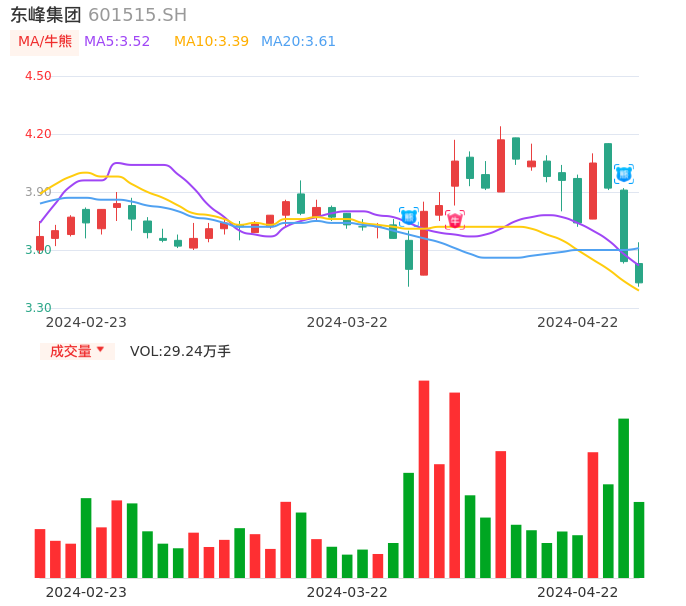The height and width of the screenshot is (606, 686).
Task: Select the MA/牛熊 indicator tab
Action: 45,42
